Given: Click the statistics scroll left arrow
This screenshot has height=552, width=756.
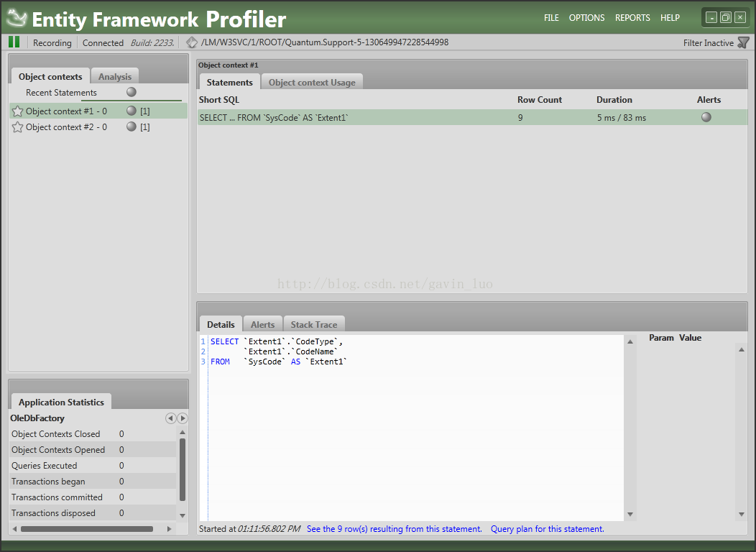Looking at the screenshot, I should pyautogui.click(x=14, y=529).
